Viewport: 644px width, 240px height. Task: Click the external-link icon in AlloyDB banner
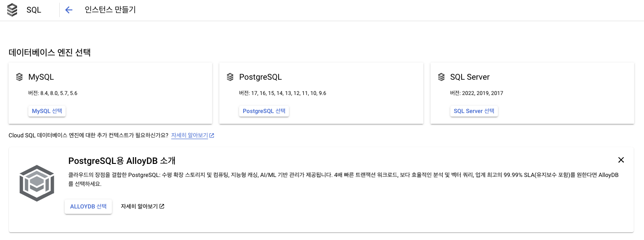point(162,207)
